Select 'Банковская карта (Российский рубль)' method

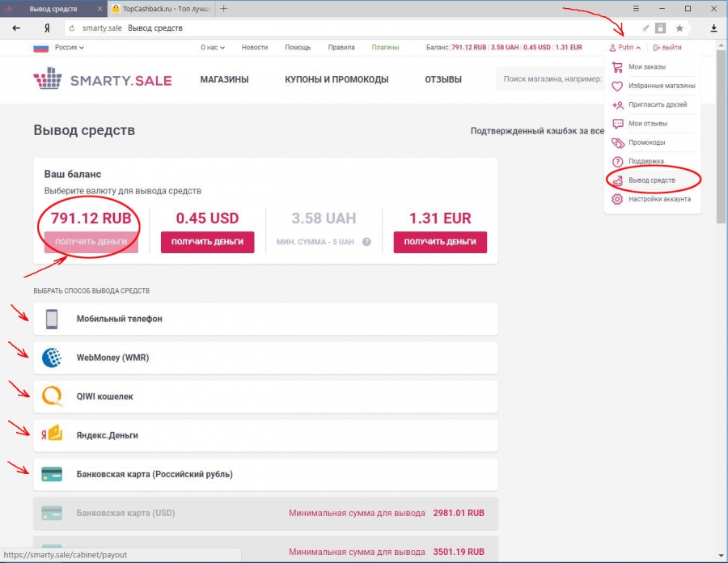(265, 474)
